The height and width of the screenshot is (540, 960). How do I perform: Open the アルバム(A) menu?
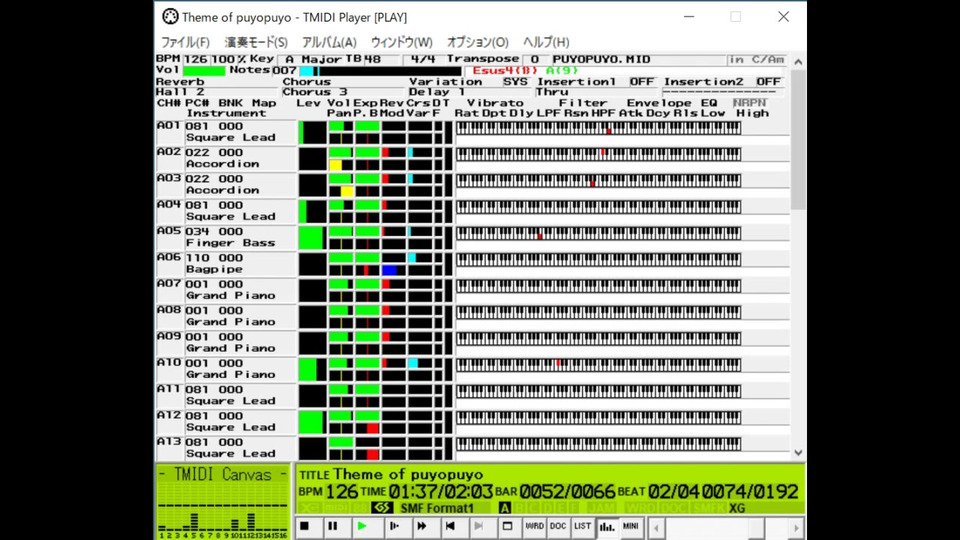coord(329,42)
